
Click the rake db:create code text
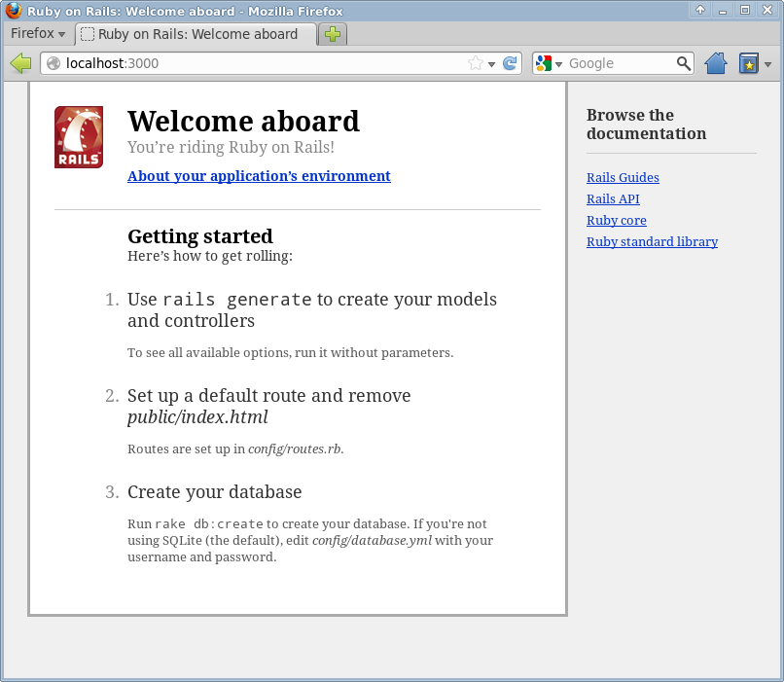coord(209,524)
